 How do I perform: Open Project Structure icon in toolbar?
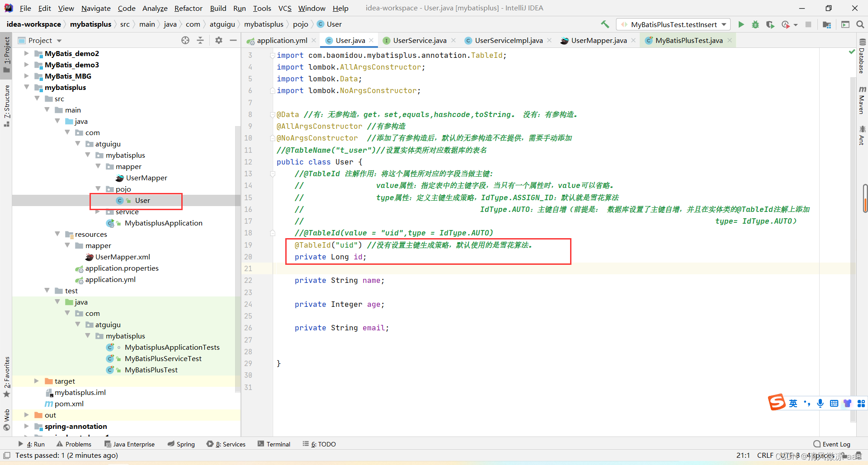pyautogui.click(x=827, y=24)
